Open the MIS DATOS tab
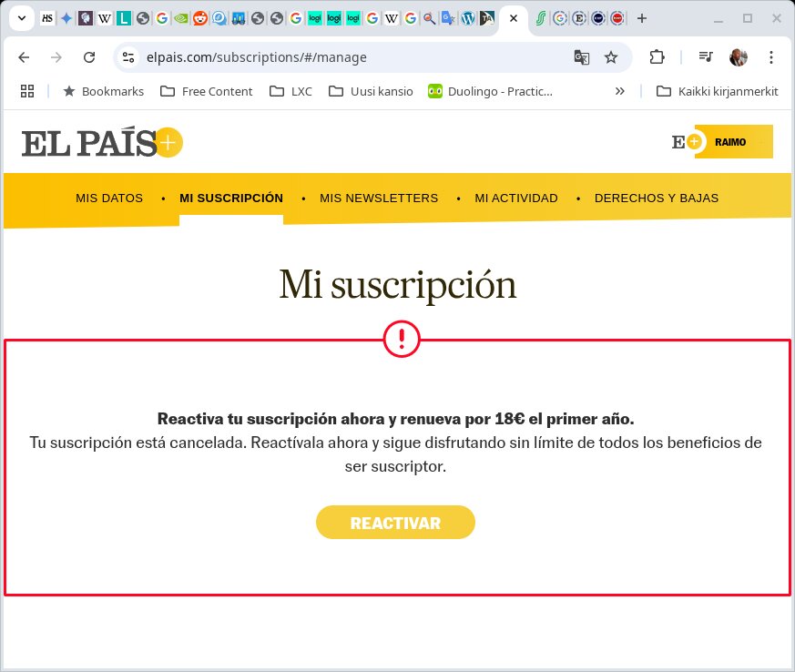The width and height of the screenshot is (795, 672). [x=109, y=199]
